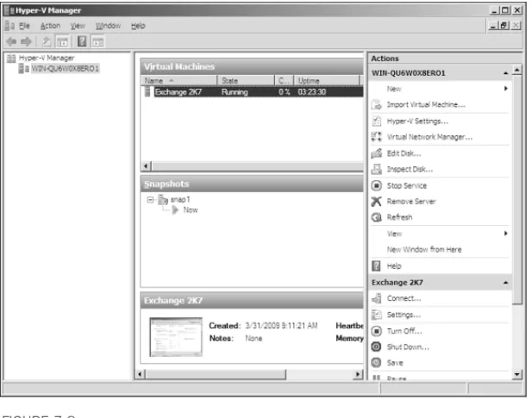Open the Window menu
Screen dimensions: 532x418
tap(108, 26)
